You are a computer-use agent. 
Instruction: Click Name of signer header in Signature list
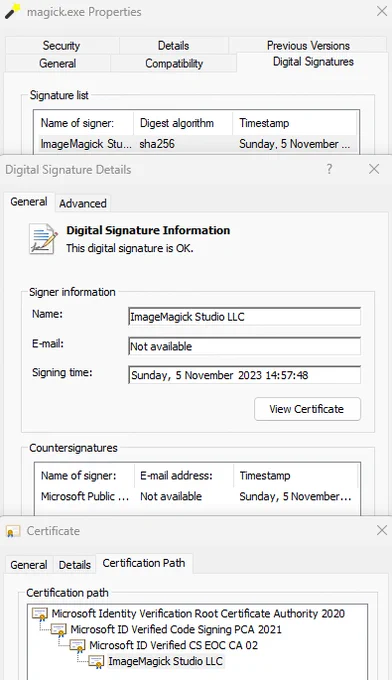pyautogui.click(x=84, y=123)
